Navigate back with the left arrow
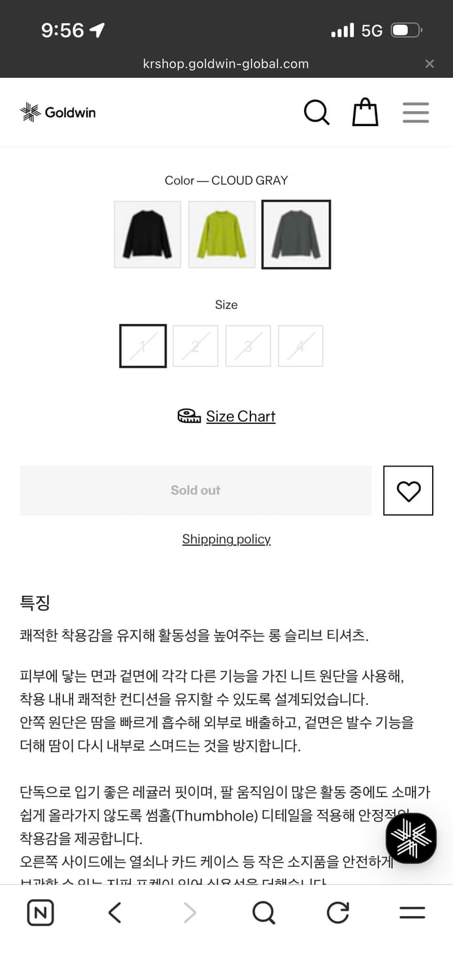 [x=114, y=913]
